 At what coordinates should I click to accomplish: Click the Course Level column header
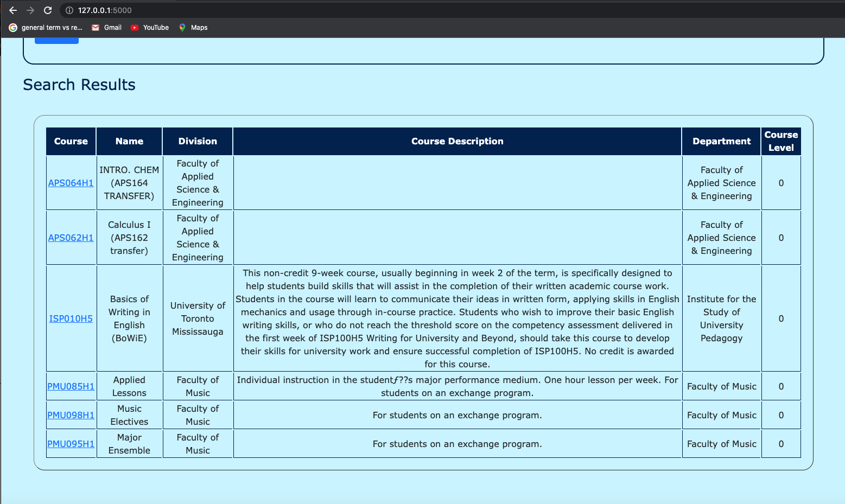(781, 141)
